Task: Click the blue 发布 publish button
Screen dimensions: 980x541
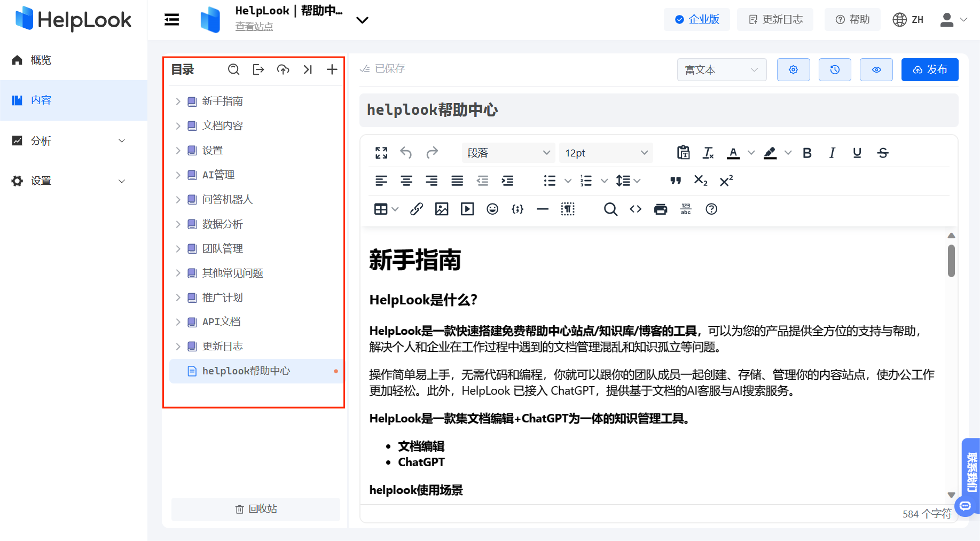Action: [x=930, y=70]
